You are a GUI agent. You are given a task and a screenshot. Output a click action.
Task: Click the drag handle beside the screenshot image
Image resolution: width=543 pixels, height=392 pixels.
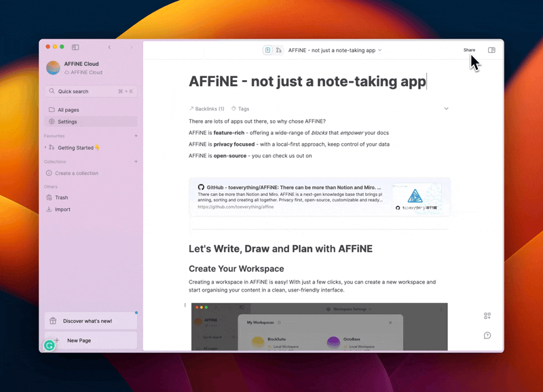[185, 305]
